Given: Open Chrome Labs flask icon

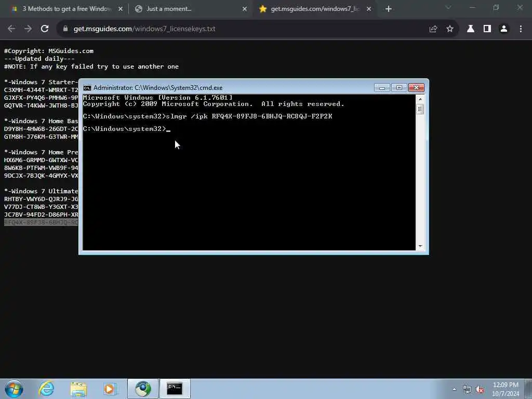Looking at the screenshot, I should [x=471, y=29].
